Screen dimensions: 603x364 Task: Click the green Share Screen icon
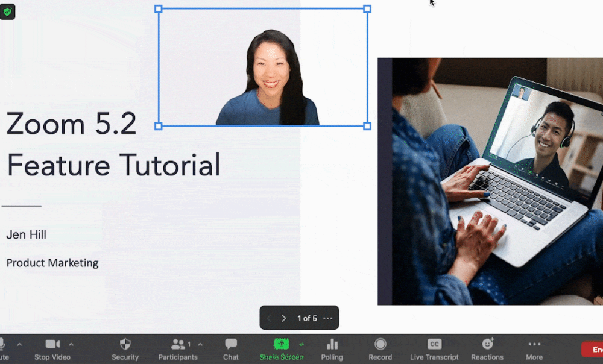282,344
